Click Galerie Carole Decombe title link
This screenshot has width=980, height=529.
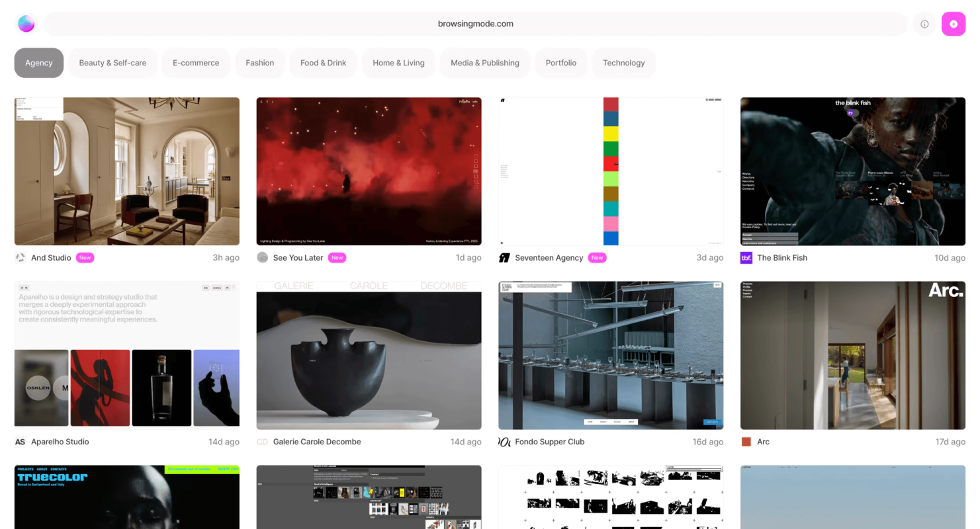tap(317, 442)
